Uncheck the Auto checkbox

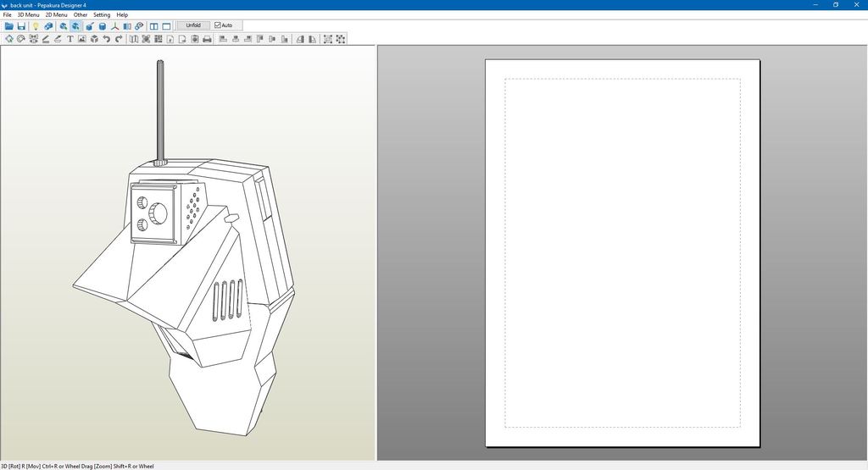218,25
